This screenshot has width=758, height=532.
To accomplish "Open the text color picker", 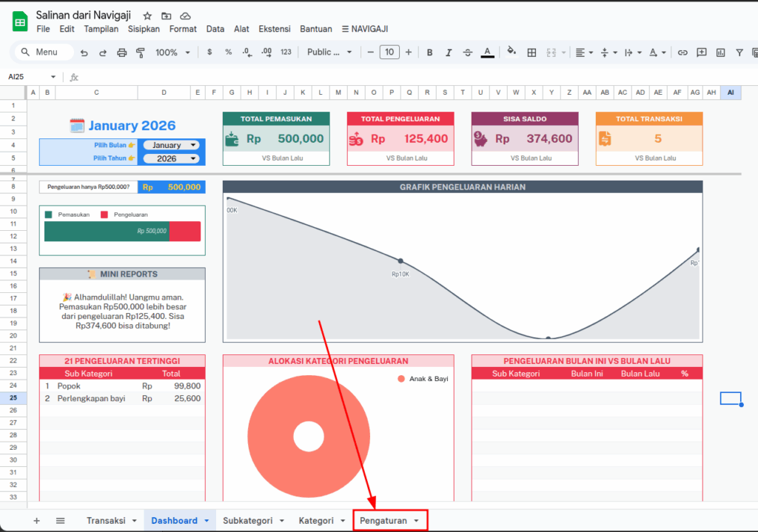I will tap(487, 53).
